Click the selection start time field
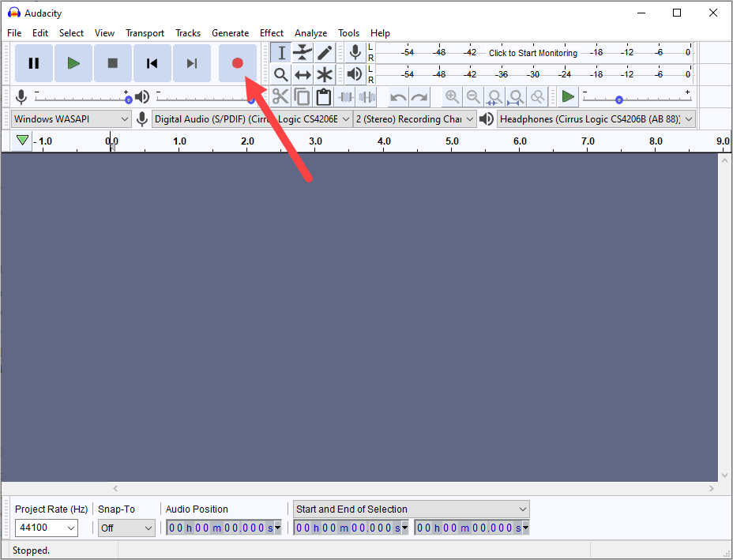The height and width of the screenshot is (560, 733). pyautogui.click(x=348, y=528)
